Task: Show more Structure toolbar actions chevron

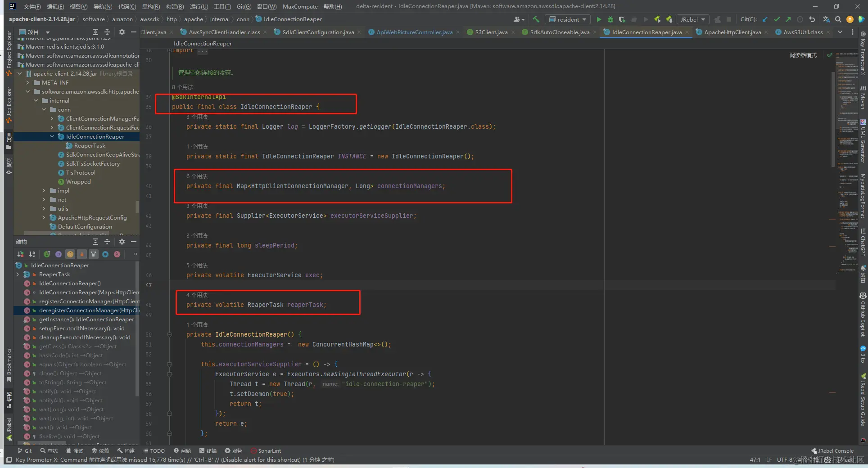Action: coord(136,254)
